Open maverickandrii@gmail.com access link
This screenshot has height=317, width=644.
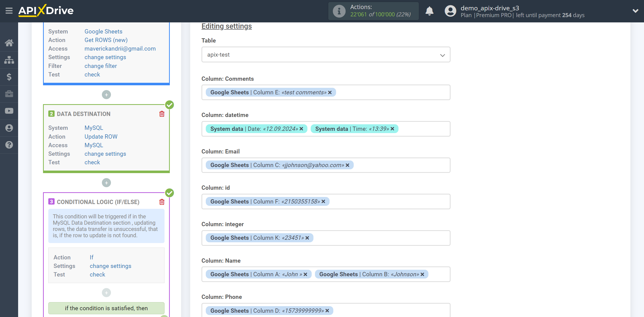pyautogui.click(x=120, y=49)
